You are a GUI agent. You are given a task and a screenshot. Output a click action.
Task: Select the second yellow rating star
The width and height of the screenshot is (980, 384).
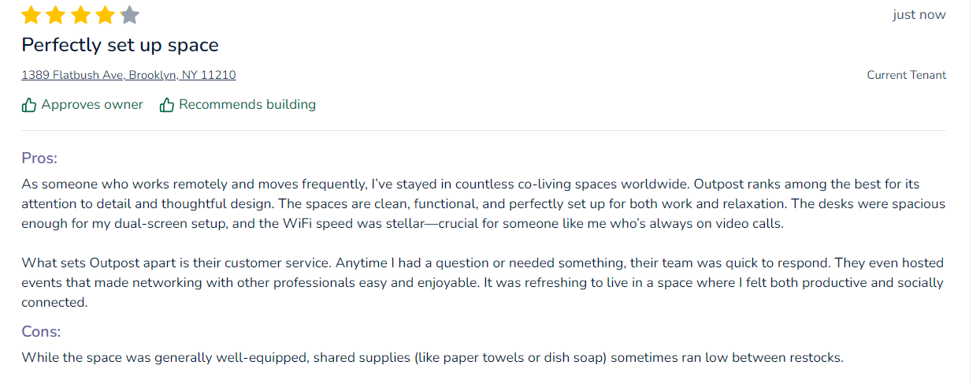click(56, 15)
